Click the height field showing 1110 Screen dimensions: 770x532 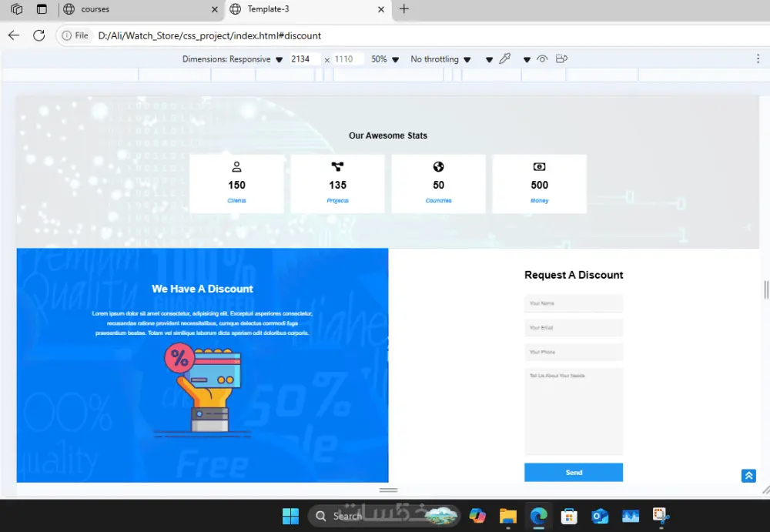tap(348, 59)
